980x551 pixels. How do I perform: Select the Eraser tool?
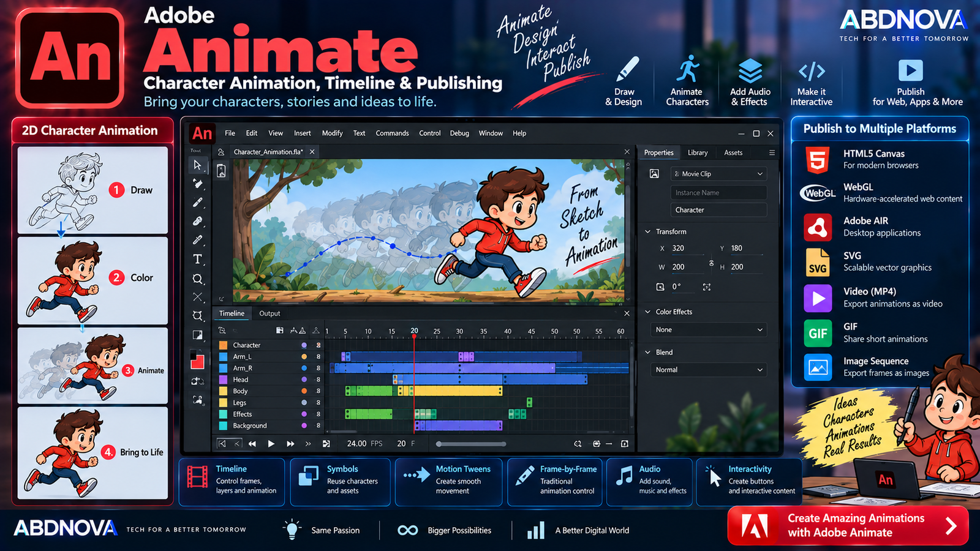coord(197,222)
